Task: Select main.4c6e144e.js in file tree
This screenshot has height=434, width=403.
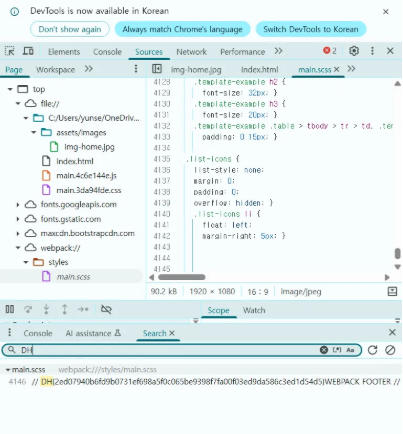Action: tap(86, 176)
